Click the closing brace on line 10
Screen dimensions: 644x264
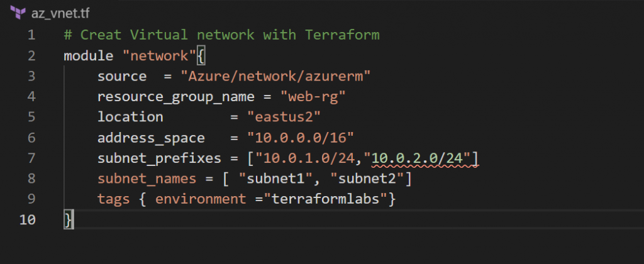[x=68, y=219]
